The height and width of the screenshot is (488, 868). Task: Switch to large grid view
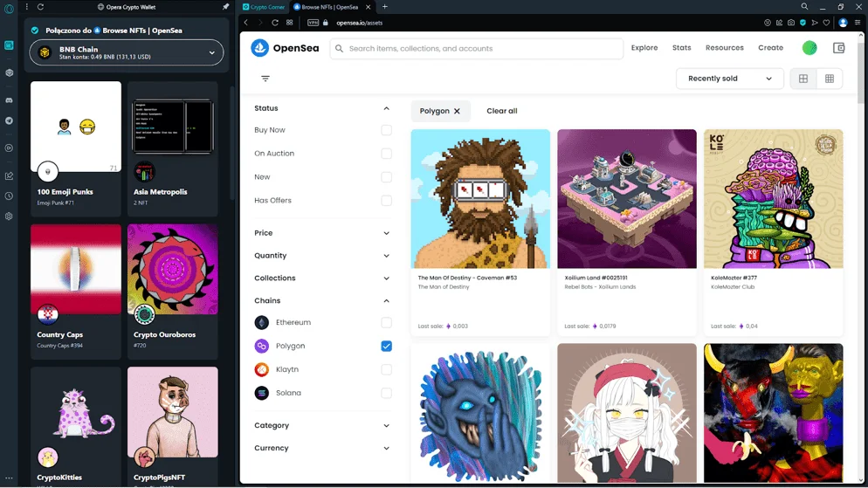(x=803, y=79)
